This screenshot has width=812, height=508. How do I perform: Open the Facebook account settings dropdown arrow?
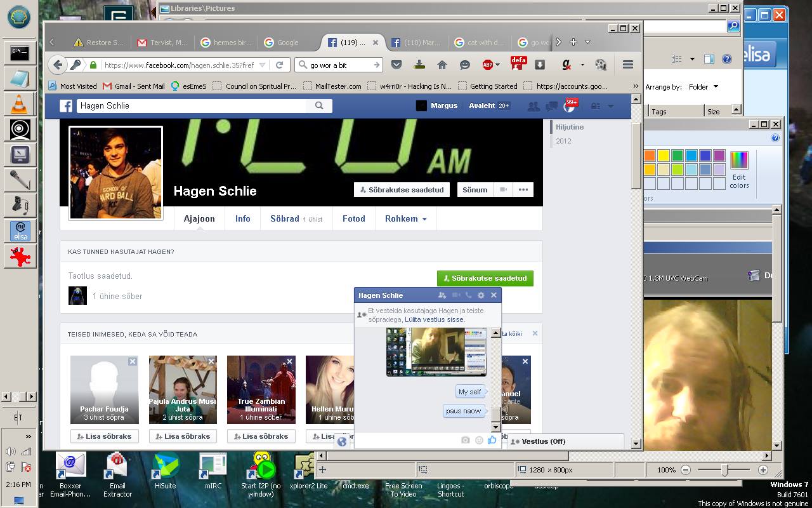(610, 106)
